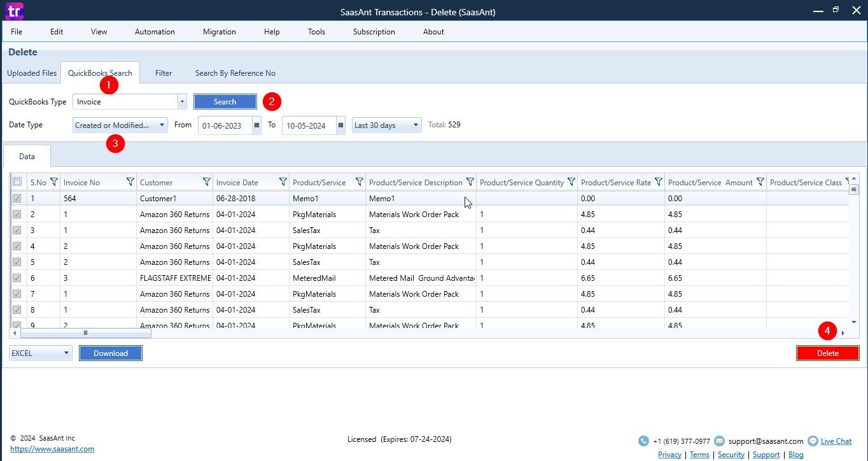
Task: Click the Live Chat bubble icon
Action: (813, 441)
